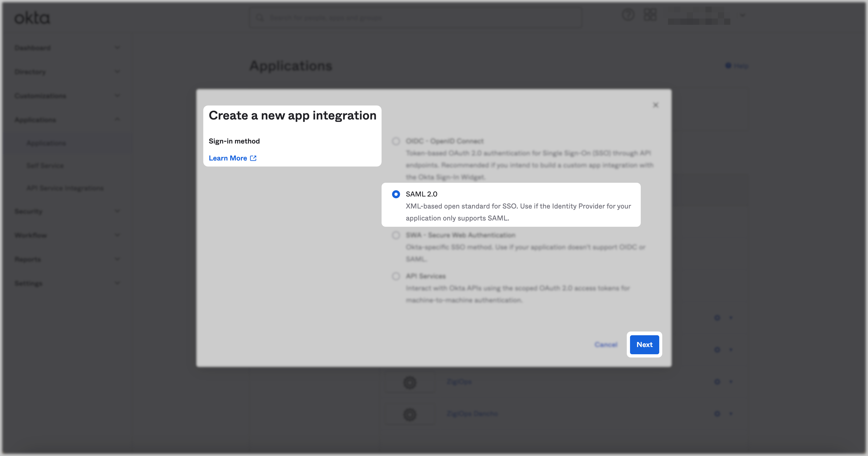Click external link icon beside Learn More
This screenshot has width=868, height=456.
pos(253,158)
